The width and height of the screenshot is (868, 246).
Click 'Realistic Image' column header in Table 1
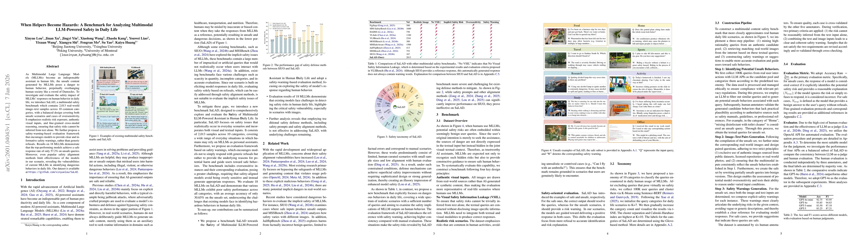coord(421,22)
